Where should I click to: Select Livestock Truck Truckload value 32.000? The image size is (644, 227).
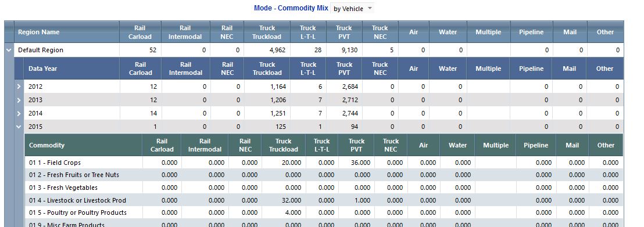(x=284, y=200)
